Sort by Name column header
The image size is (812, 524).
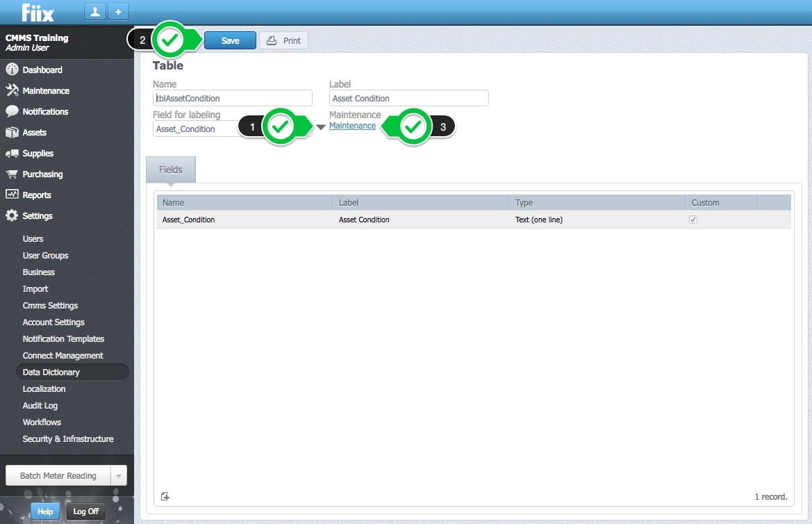245,203
